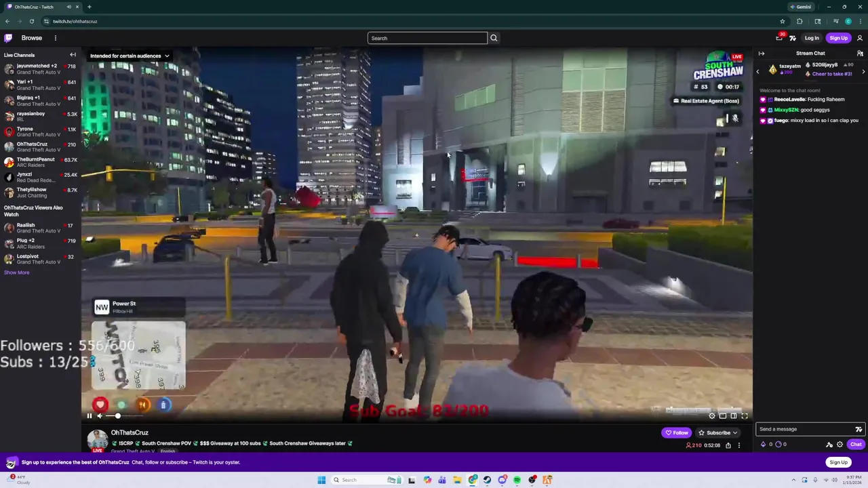The image size is (868, 488).
Task: Open the three-dot menu beside Browse
Action: click(56, 38)
